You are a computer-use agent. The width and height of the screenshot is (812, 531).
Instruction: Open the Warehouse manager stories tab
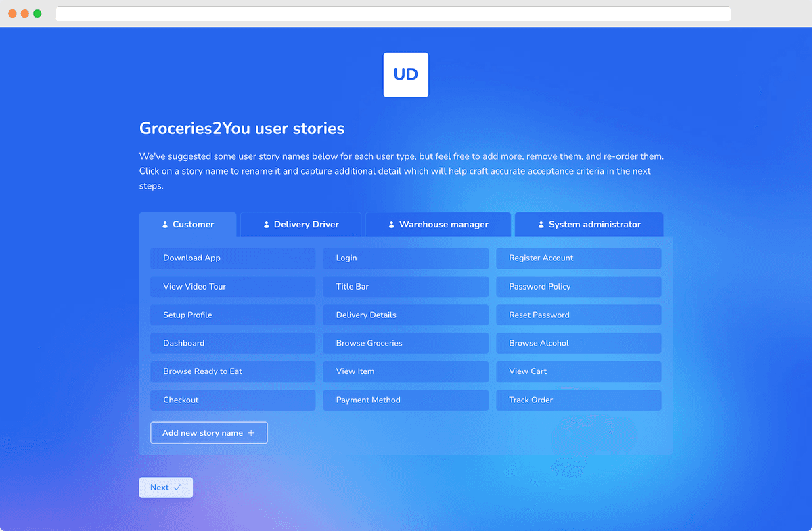[437, 224]
